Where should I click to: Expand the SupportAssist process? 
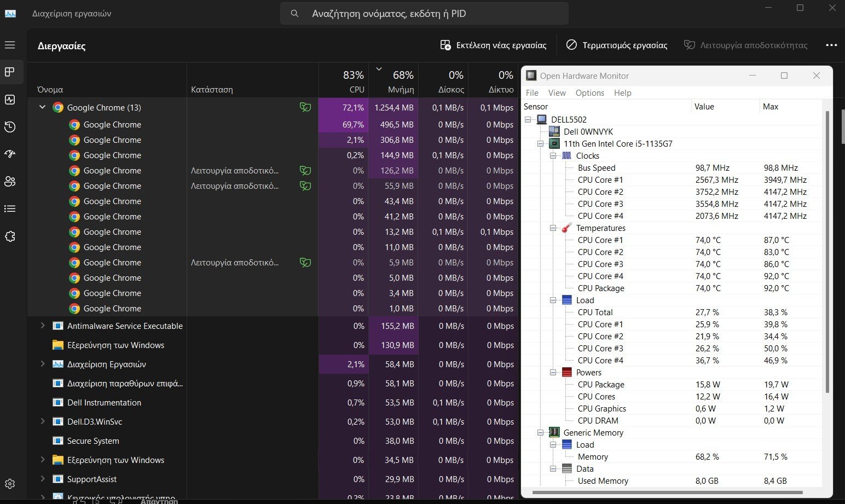(42, 479)
